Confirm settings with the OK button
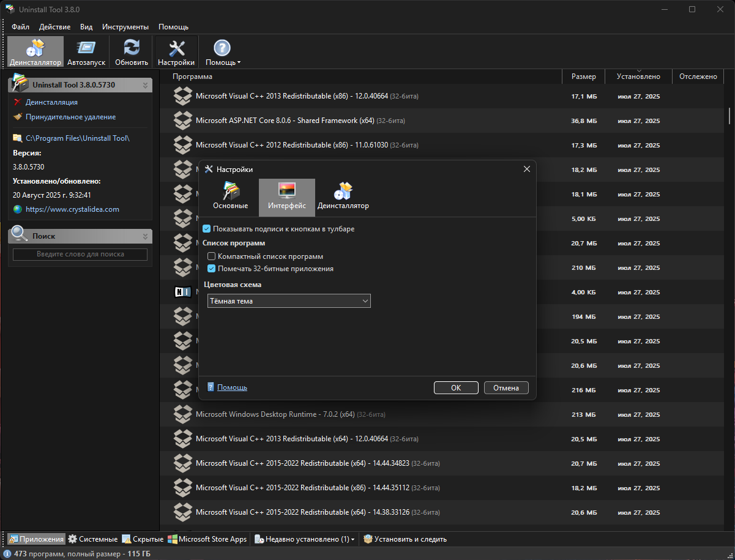 pyautogui.click(x=456, y=387)
